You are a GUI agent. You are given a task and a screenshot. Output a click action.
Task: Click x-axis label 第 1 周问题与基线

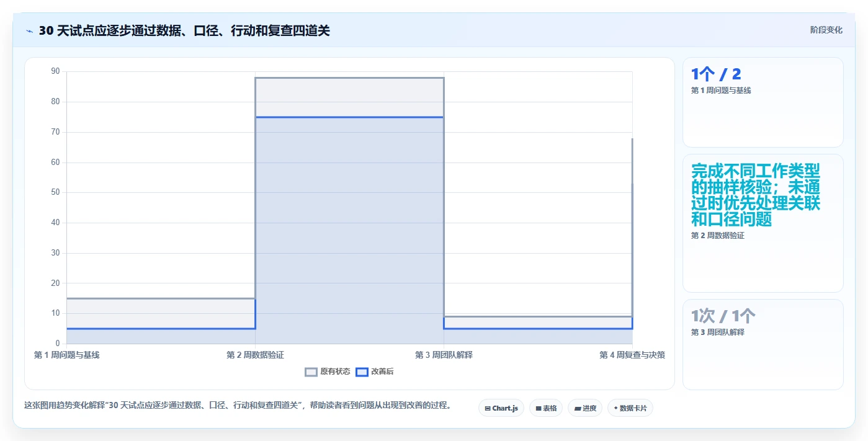[x=66, y=355]
